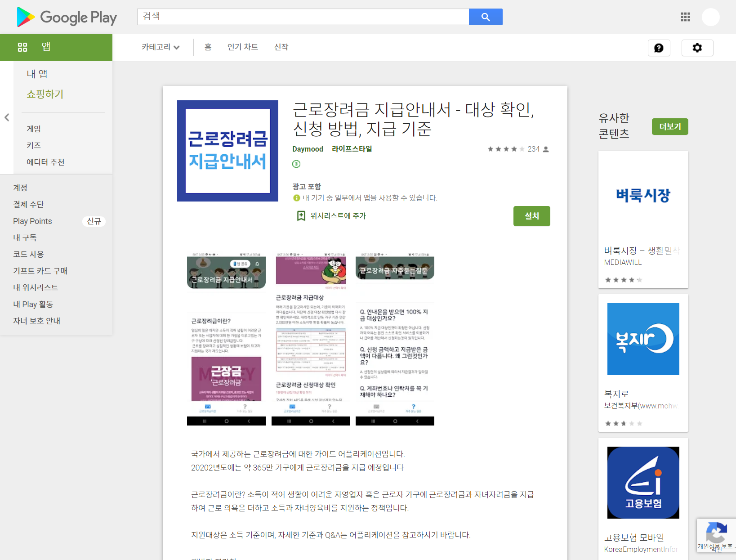
Task: Open 내 Play 활동 link
Action: (x=33, y=305)
